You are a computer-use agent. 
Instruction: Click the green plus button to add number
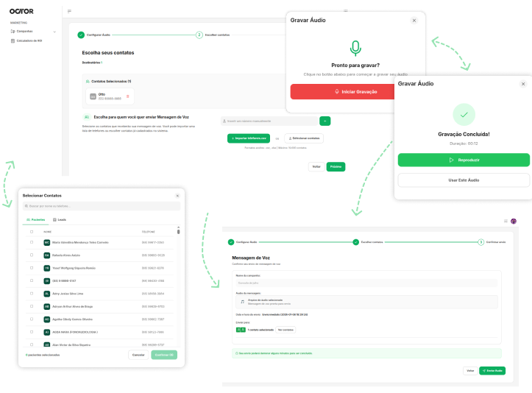(x=325, y=121)
